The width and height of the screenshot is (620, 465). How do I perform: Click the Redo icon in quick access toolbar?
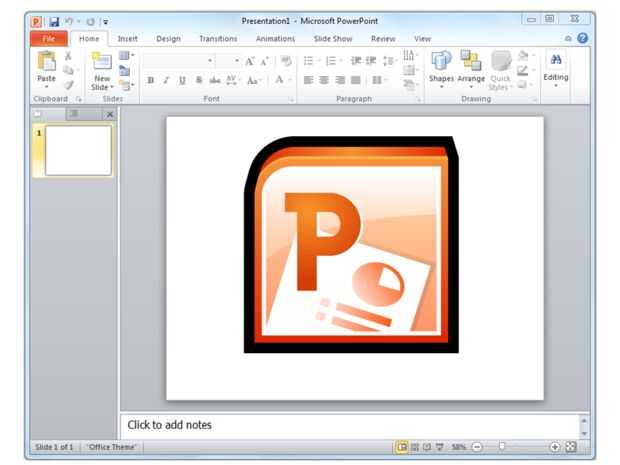pos(91,22)
